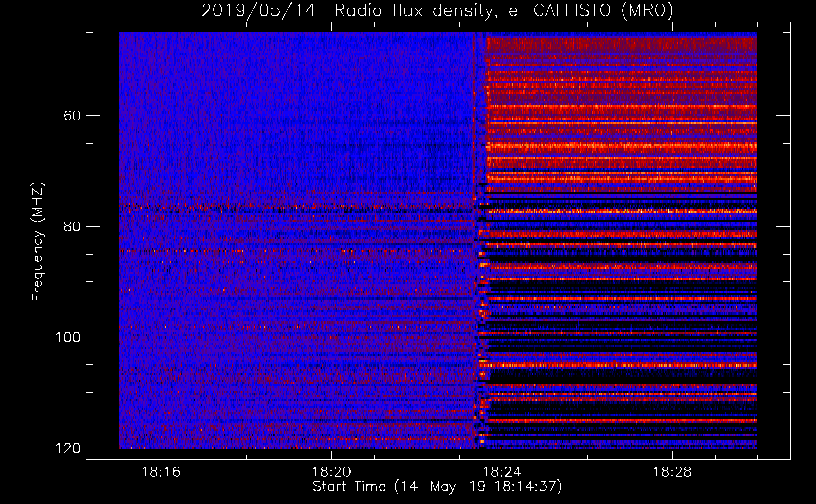Click the "Frequency (MHZ)" axis label
The height and width of the screenshot is (504, 816).
(37, 241)
